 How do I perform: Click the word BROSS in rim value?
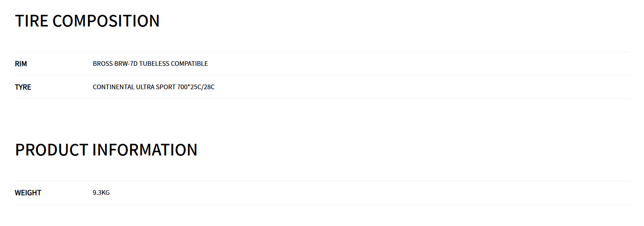tap(103, 64)
